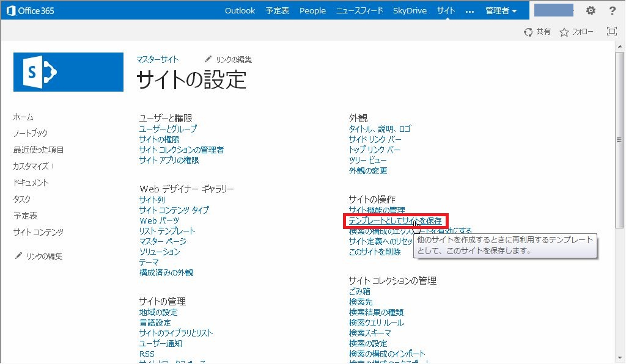The image size is (626, 364).
Task: Open トップ リンク バー link
Action: (374, 150)
